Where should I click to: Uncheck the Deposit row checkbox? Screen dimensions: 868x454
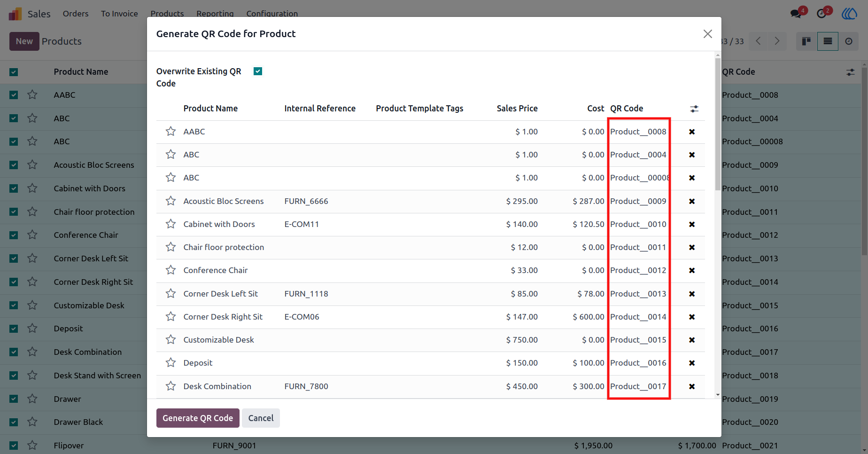[14, 329]
